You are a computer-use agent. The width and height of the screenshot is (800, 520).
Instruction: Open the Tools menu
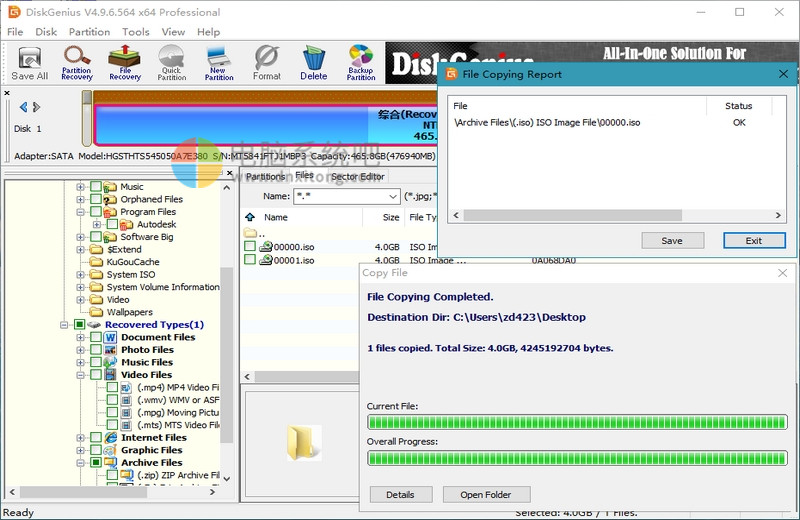pyautogui.click(x=136, y=32)
